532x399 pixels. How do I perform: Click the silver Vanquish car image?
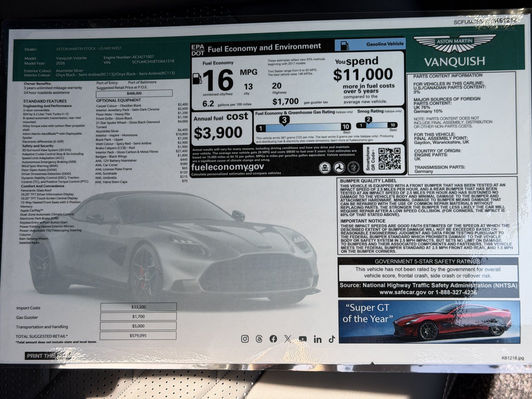tap(175, 248)
